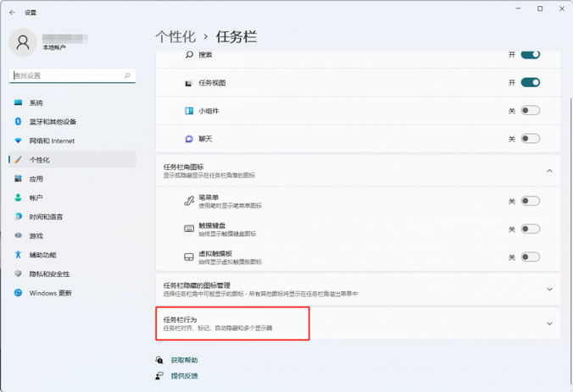This screenshot has width=573, height=392.
Task: Switch on the 笔菜单 toggle
Action: tap(531, 201)
